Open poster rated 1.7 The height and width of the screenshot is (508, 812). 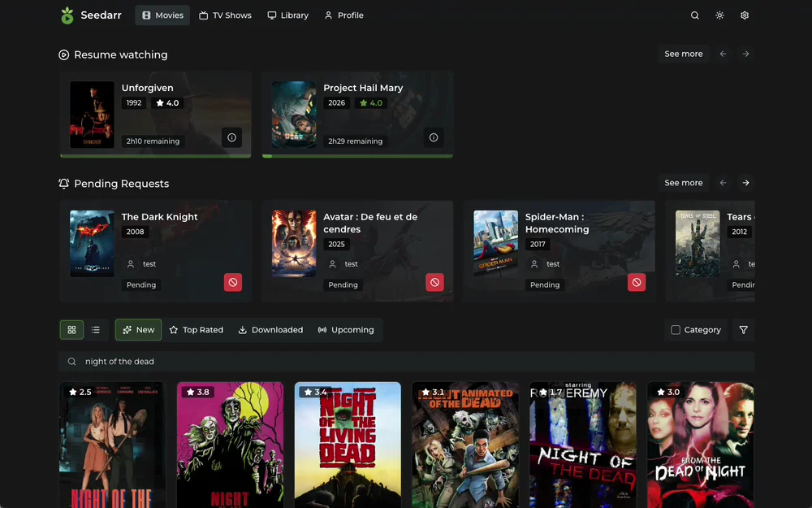pos(582,445)
